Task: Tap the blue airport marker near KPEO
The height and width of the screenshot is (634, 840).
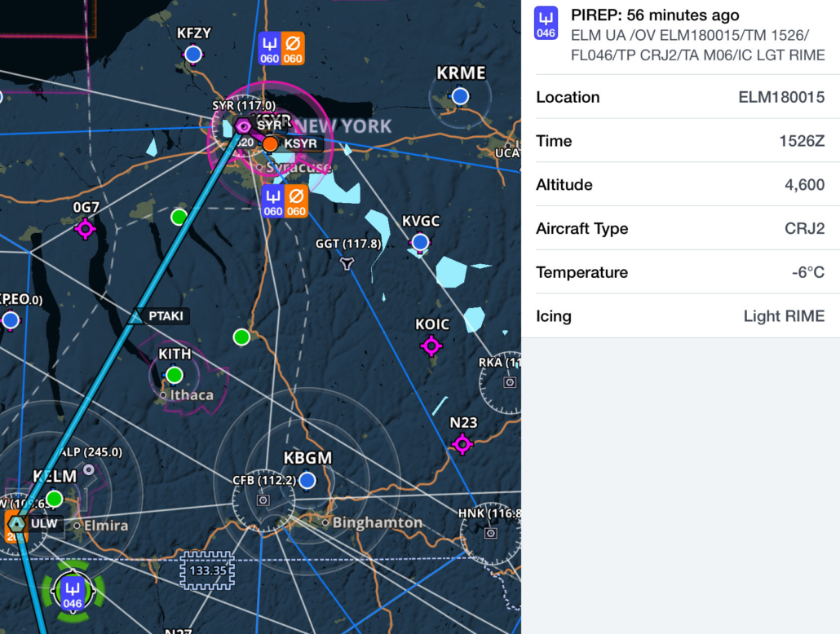Action: pyautogui.click(x=11, y=320)
